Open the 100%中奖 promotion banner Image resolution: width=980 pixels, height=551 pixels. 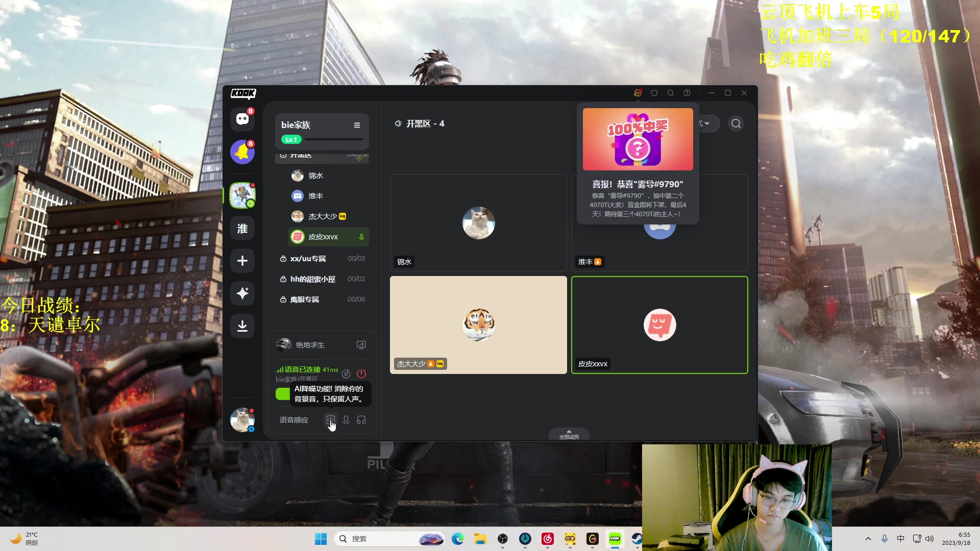[x=638, y=139]
